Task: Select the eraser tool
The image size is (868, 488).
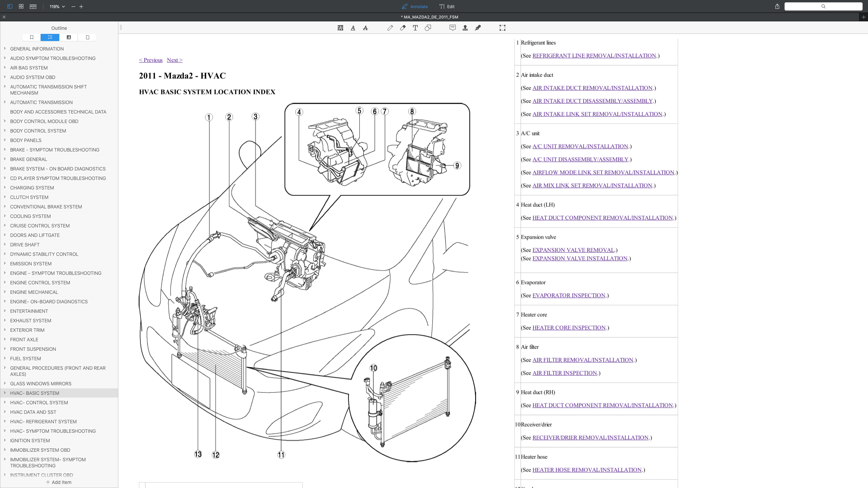Action: click(403, 28)
